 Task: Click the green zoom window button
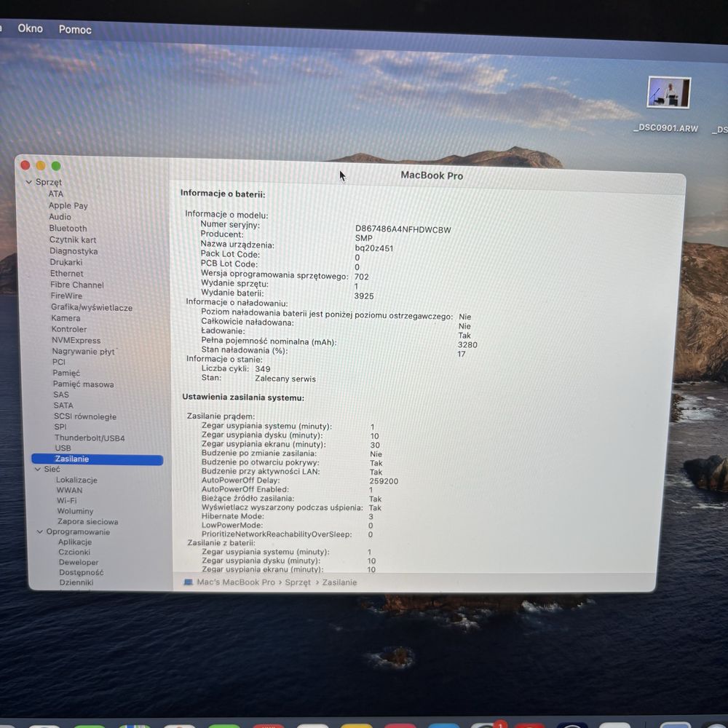point(56,166)
